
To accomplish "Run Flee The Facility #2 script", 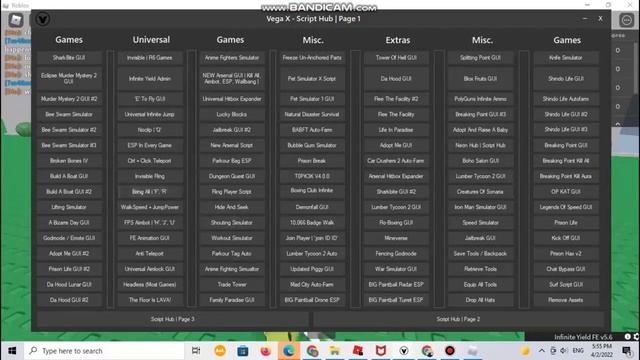I will click(x=396, y=99).
